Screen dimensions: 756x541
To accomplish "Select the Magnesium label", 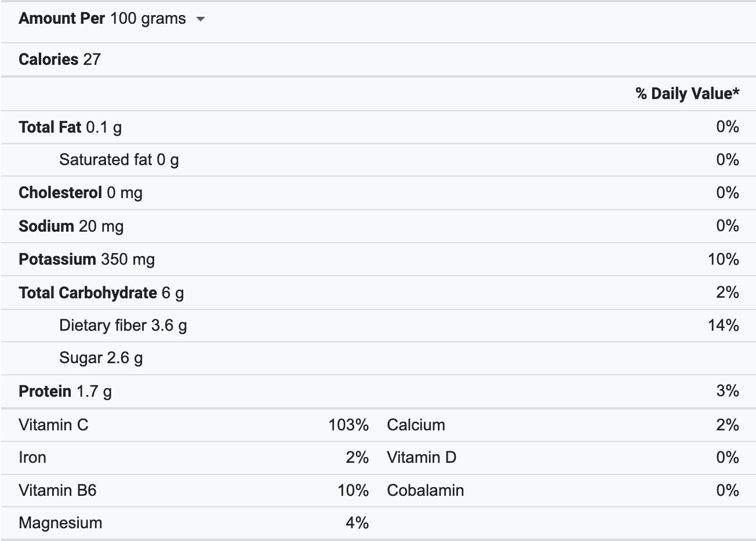I will coord(60,522).
